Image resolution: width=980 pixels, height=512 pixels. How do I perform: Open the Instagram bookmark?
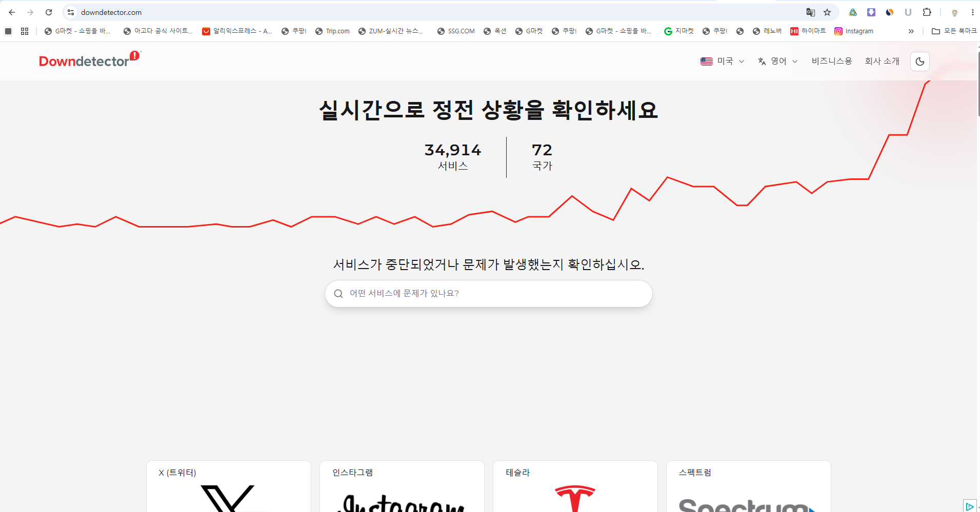[854, 31]
